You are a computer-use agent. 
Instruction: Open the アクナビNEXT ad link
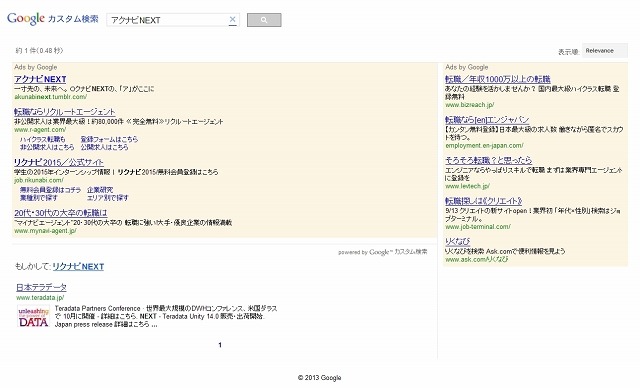pos(40,79)
